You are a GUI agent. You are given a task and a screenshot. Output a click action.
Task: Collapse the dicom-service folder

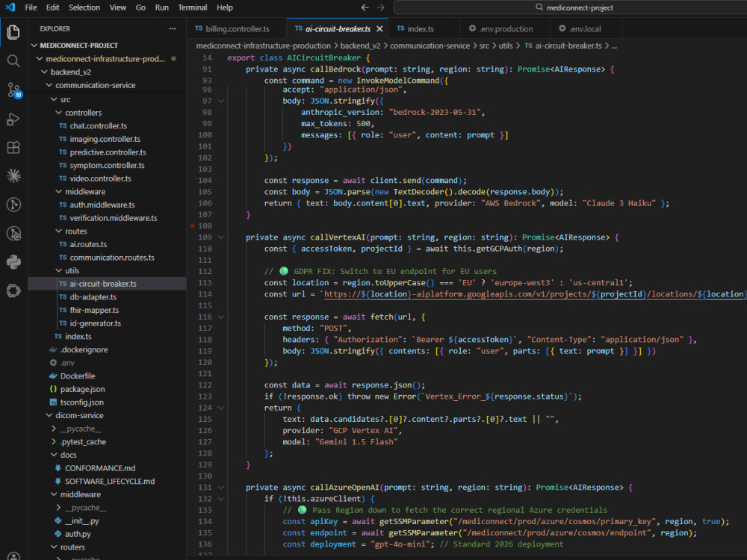click(49, 415)
